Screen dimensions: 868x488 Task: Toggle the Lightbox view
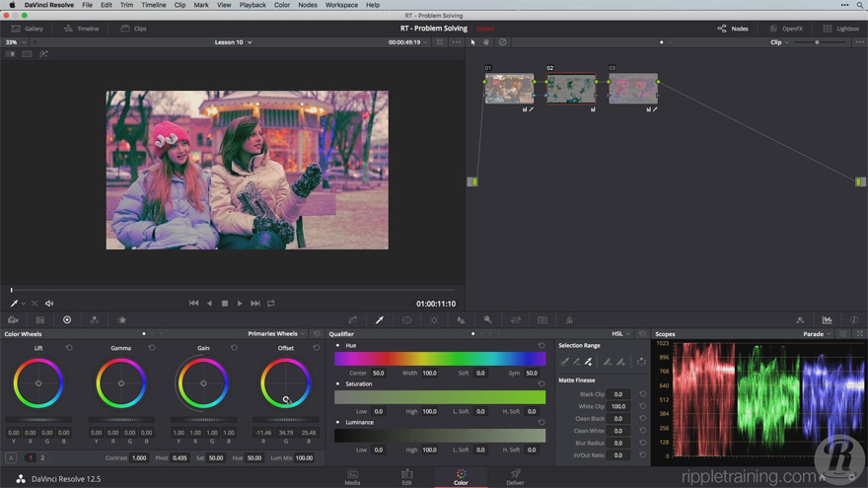point(840,29)
